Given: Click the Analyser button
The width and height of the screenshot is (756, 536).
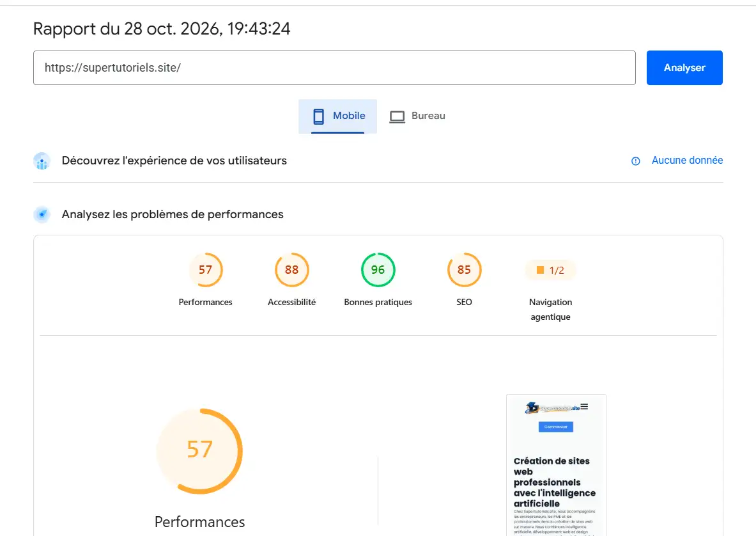Looking at the screenshot, I should pyautogui.click(x=684, y=68).
